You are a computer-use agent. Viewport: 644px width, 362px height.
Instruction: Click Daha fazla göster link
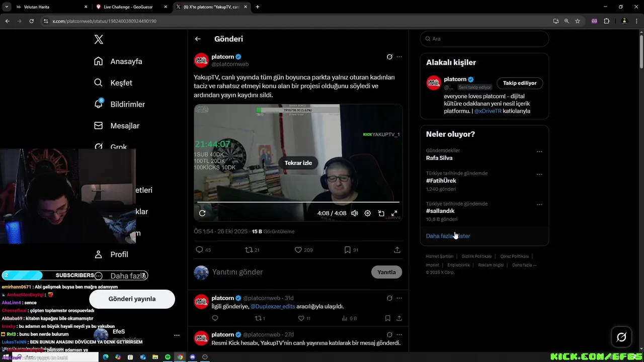pyautogui.click(x=448, y=236)
